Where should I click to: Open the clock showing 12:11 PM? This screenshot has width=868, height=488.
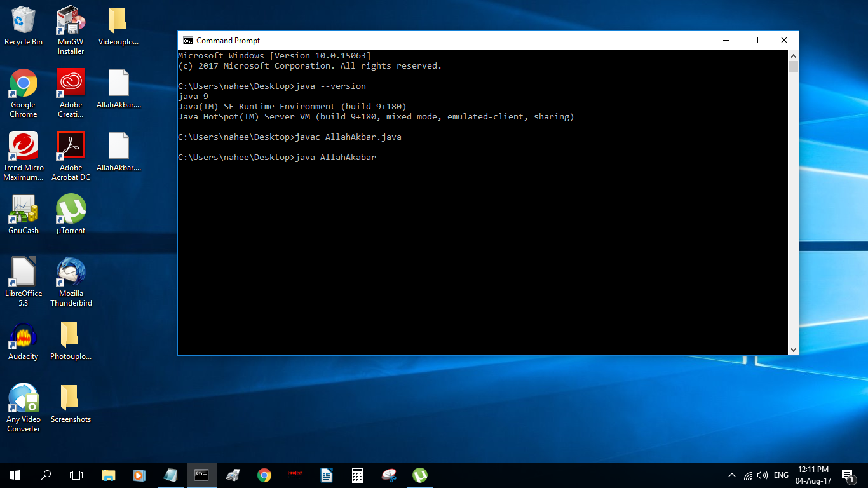(813, 475)
